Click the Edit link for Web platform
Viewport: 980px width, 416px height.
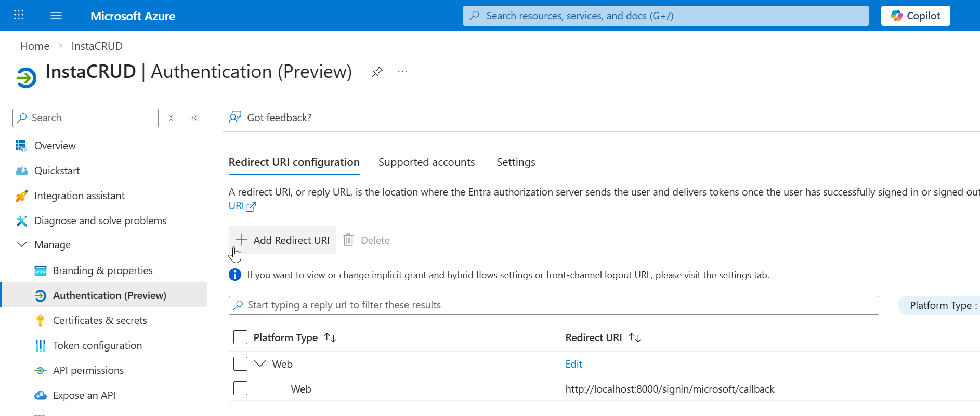tap(573, 364)
